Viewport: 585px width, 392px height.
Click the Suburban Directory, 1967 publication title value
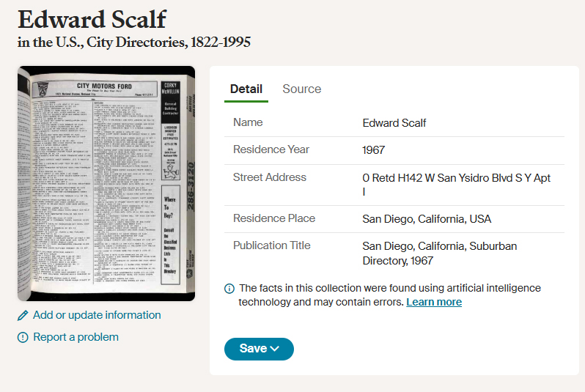click(440, 254)
